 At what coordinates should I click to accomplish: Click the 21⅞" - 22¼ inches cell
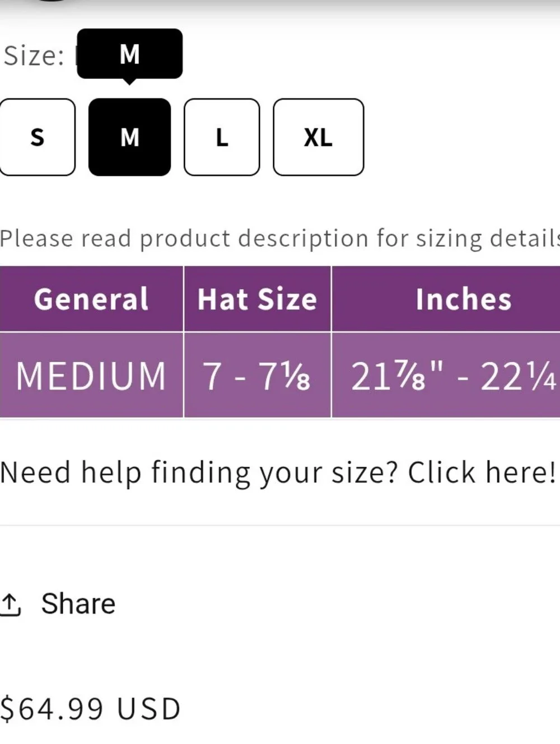pos(446,375)
